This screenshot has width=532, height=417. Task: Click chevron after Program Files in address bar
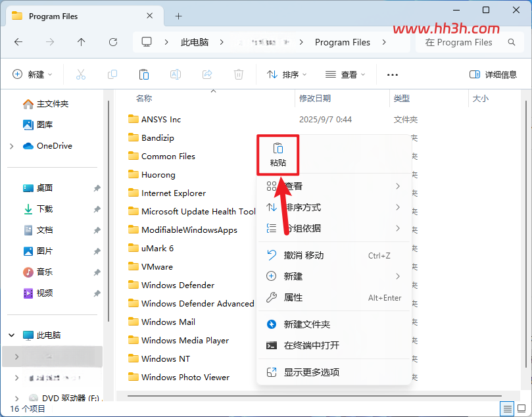point(384,42)
